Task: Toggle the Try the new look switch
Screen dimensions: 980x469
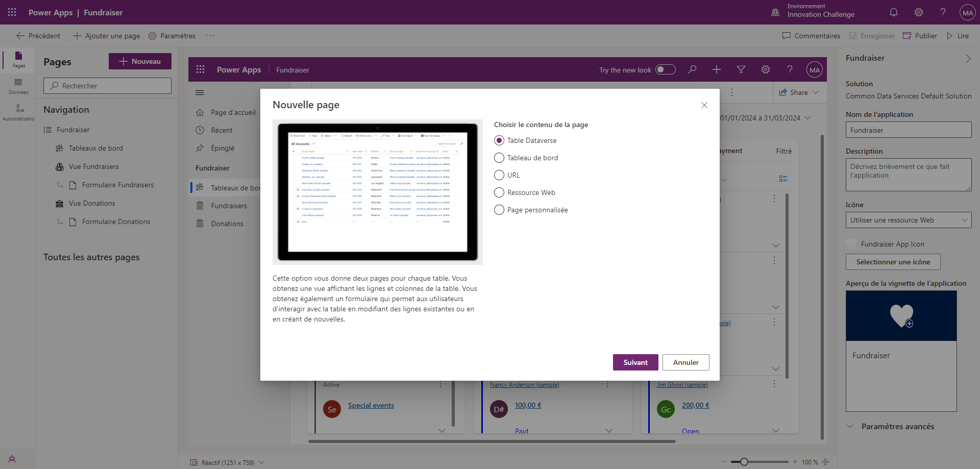Action: tap(666, 69)
